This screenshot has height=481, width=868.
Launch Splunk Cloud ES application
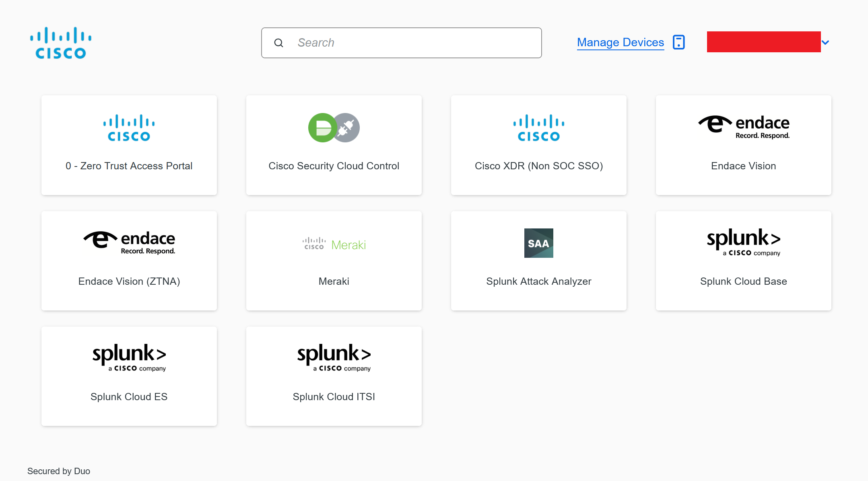129,376
